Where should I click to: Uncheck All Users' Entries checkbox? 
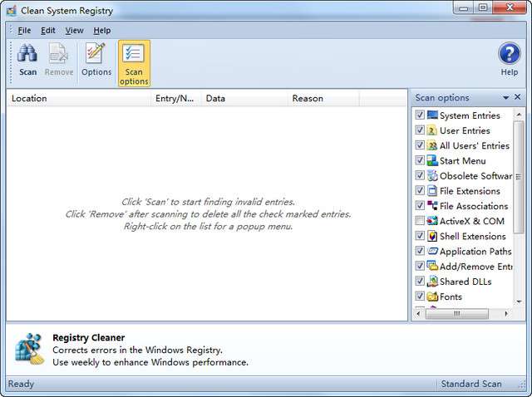pos(420,145)
